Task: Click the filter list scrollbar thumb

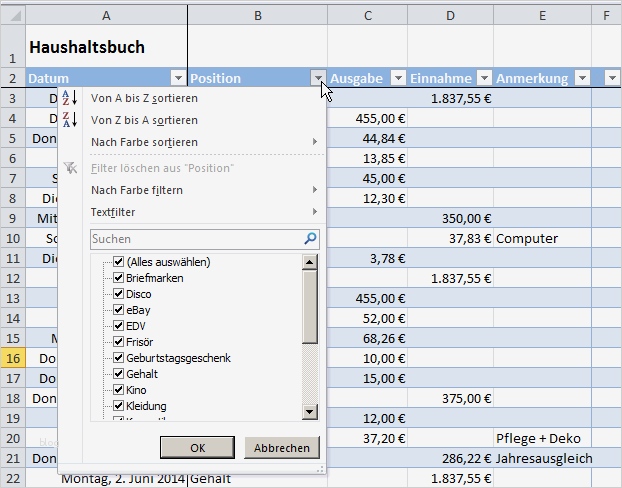Action: pyautogui.click(x=310, y=307)
